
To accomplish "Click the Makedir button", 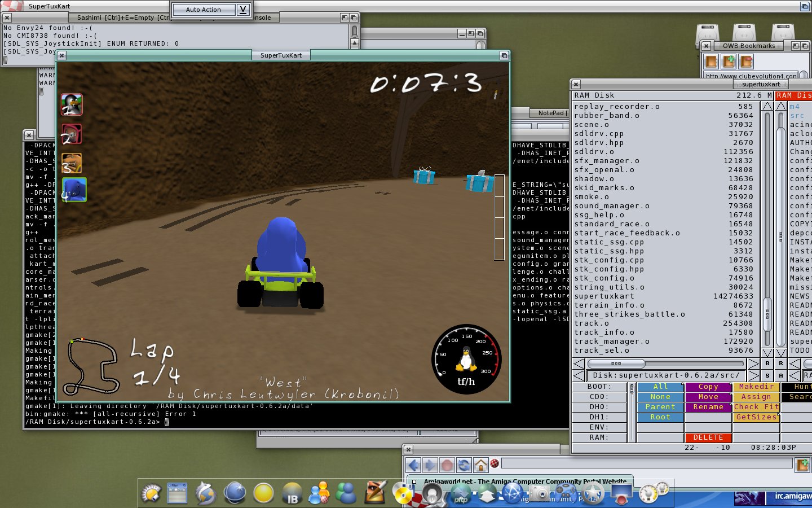I will click(756, 387).
